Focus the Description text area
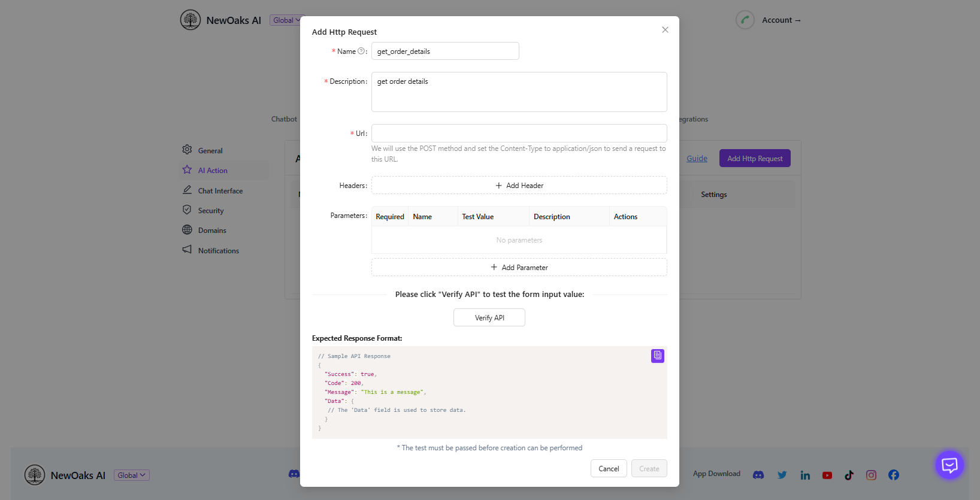980x500 pixels. pyautogui.click(x=519, y=92)
